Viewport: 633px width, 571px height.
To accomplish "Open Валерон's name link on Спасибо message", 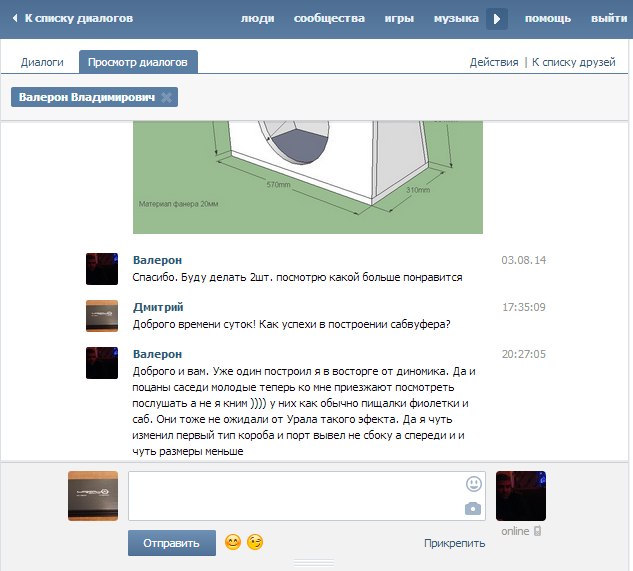I will click(157, 260).
